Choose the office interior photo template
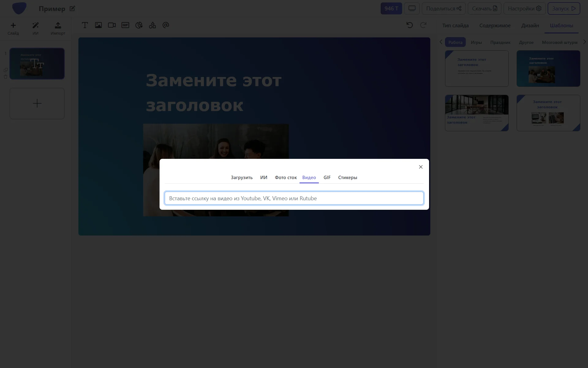Screen dimensions: 588x368 477,113
